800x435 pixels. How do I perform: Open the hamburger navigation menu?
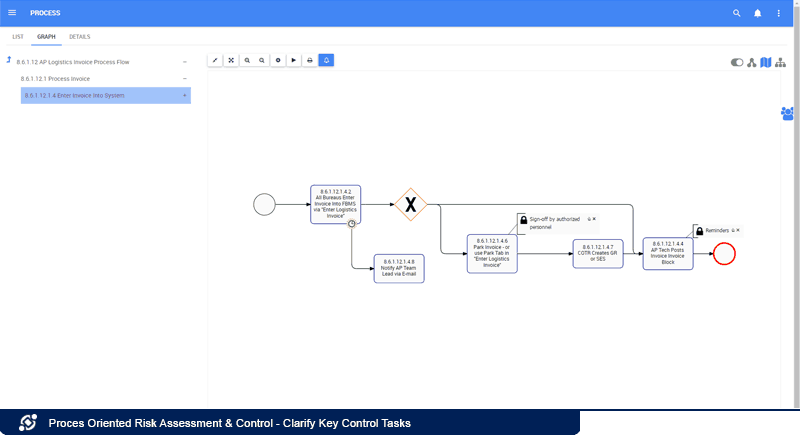[12, 13]
